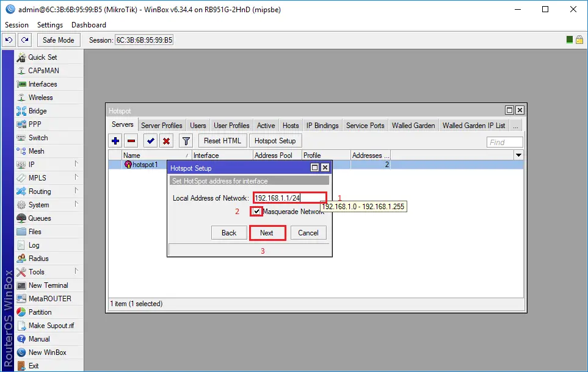The image size is (588, 372).
Task: Enable selected hotspot with blue checkmark
Action: (151, 141)
